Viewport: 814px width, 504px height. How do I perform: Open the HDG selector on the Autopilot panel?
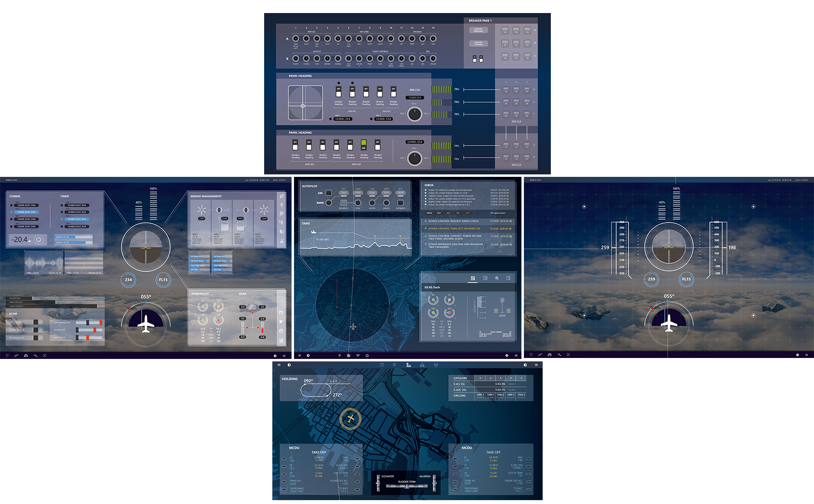click(x=358, y=192)
